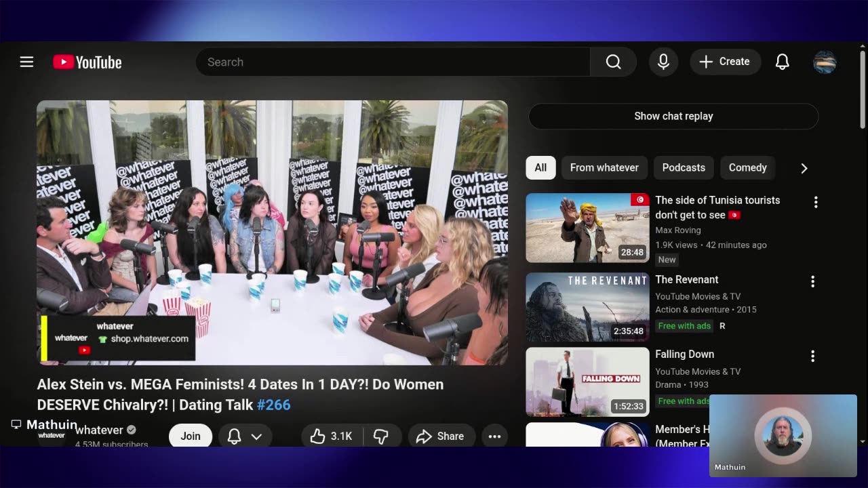Open the Create menu
Screen dimensions: 868x488
tap(725, 62)
